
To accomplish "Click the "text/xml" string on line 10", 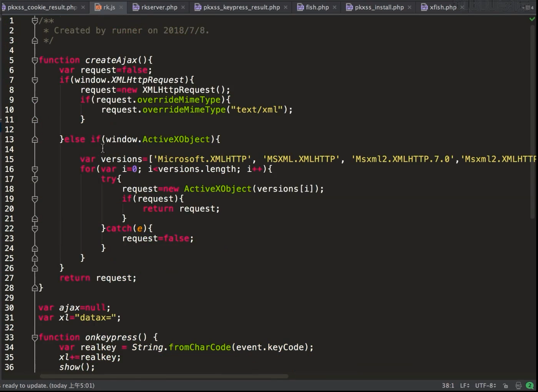I will click(x=257, y=109).
